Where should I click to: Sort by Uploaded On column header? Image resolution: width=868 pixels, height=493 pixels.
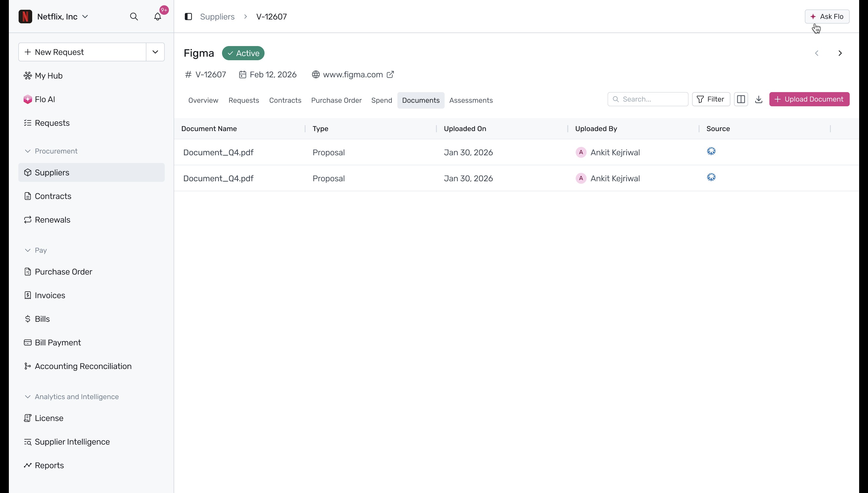coord(465,129)
